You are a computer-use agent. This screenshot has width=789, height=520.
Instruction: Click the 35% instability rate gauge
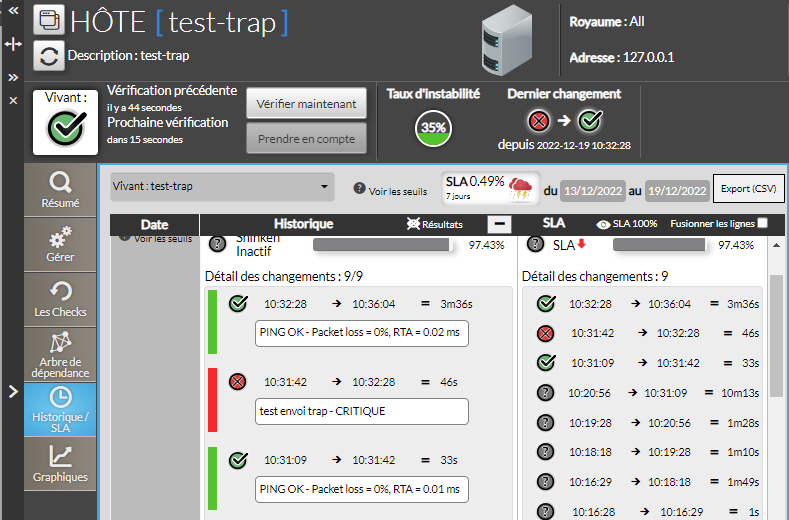pos(433,128)
